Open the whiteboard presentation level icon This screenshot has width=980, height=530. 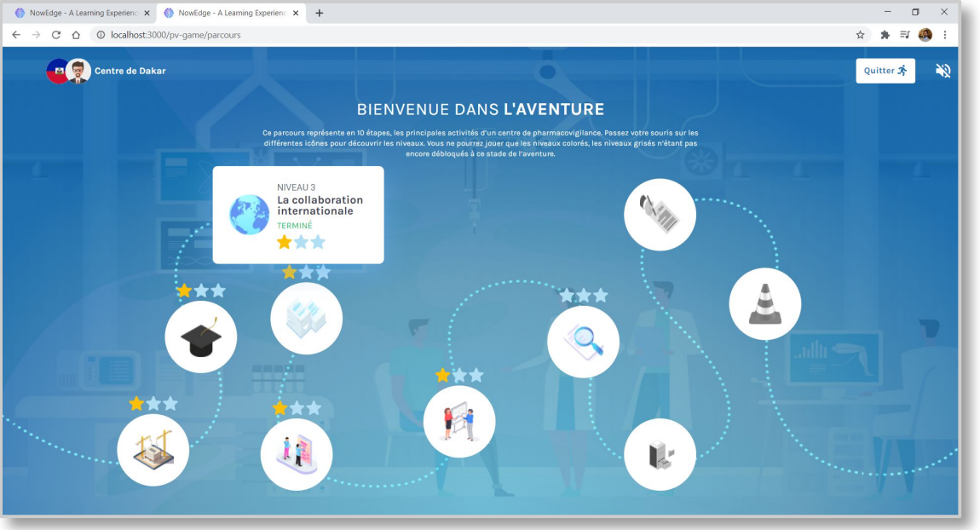pyautogui.click(x=459, y=422)
